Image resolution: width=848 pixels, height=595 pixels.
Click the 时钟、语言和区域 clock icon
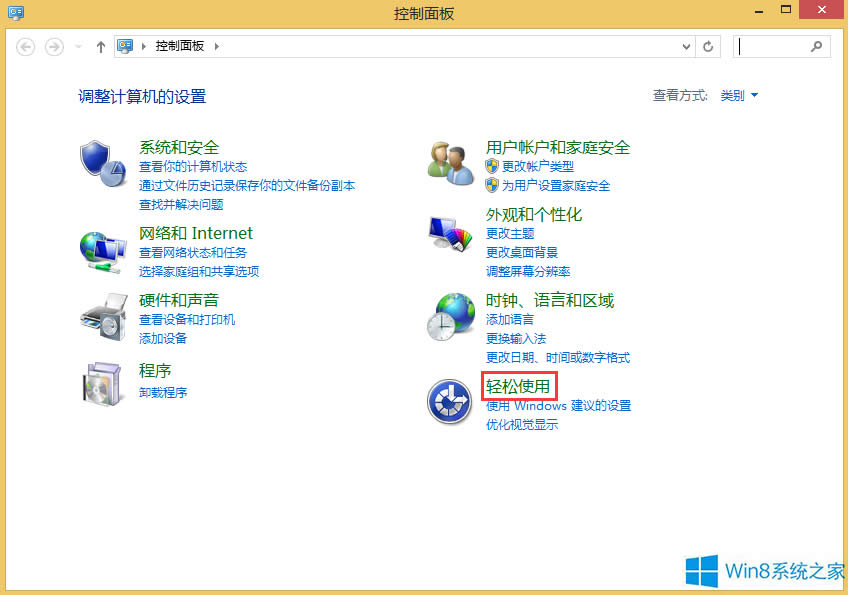click(450, 314)
